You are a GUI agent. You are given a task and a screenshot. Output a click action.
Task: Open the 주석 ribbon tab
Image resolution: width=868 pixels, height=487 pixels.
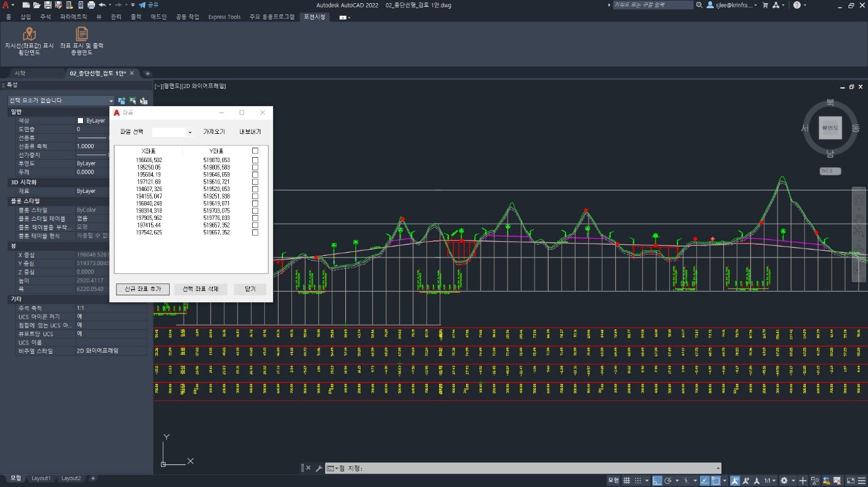(x=45, y=17)
